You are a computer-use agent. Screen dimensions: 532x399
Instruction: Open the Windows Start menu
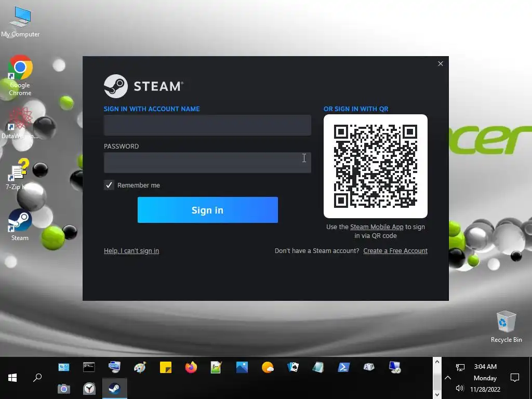tap(12, 378)
